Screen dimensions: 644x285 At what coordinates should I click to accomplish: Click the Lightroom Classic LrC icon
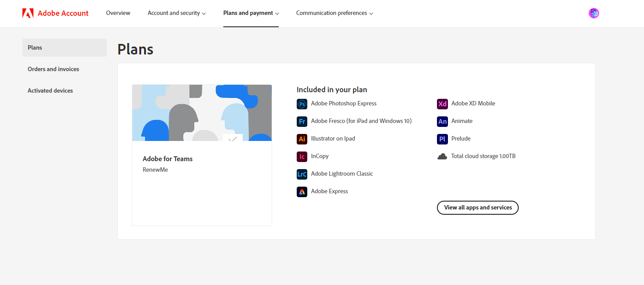302,174
